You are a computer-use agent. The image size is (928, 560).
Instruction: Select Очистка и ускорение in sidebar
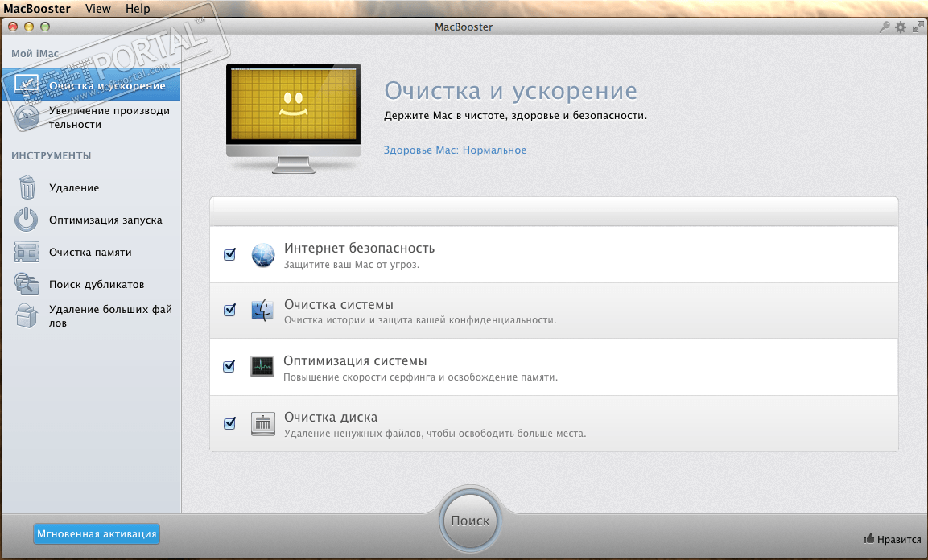(x=91, y=85)
